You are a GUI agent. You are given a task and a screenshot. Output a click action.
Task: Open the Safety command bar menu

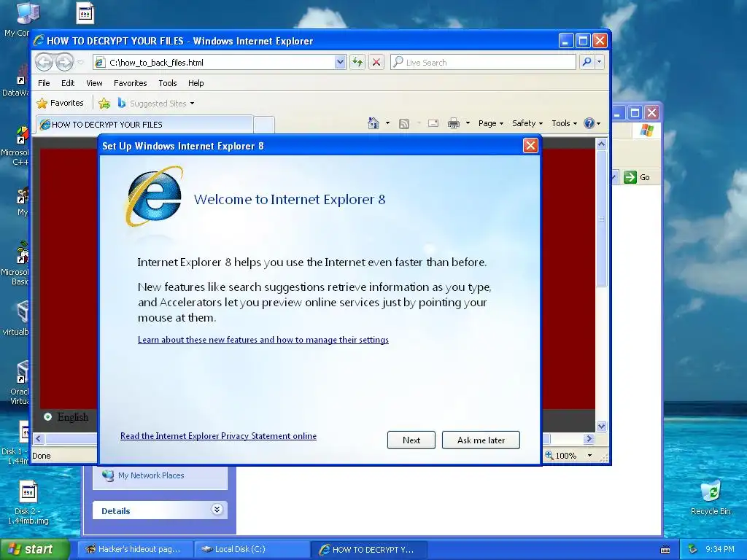pyautogui.click(x=527, y=123)
